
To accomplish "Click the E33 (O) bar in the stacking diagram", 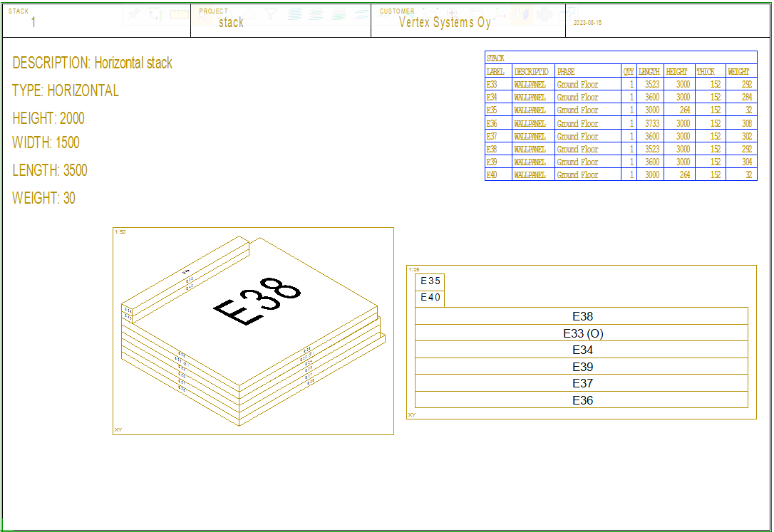I will [x=582, y=333].
